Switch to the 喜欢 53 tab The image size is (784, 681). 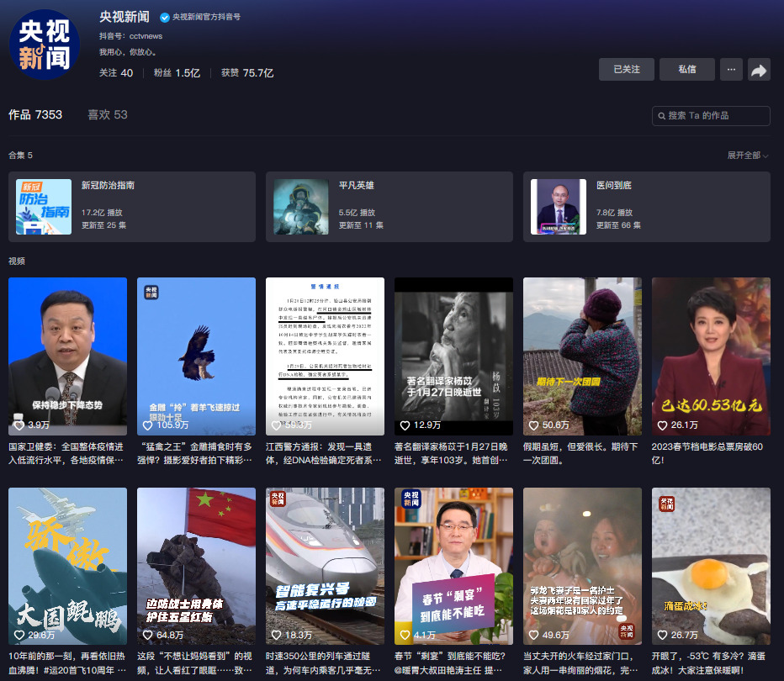pyautogui.click(x=108, y=115)
